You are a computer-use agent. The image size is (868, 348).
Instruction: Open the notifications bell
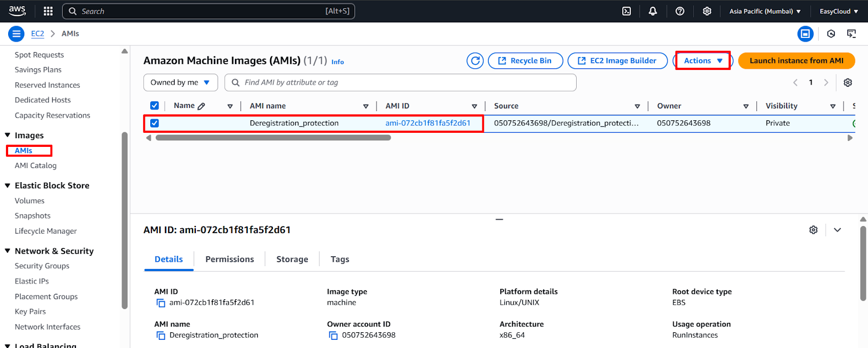coord(653,11)
